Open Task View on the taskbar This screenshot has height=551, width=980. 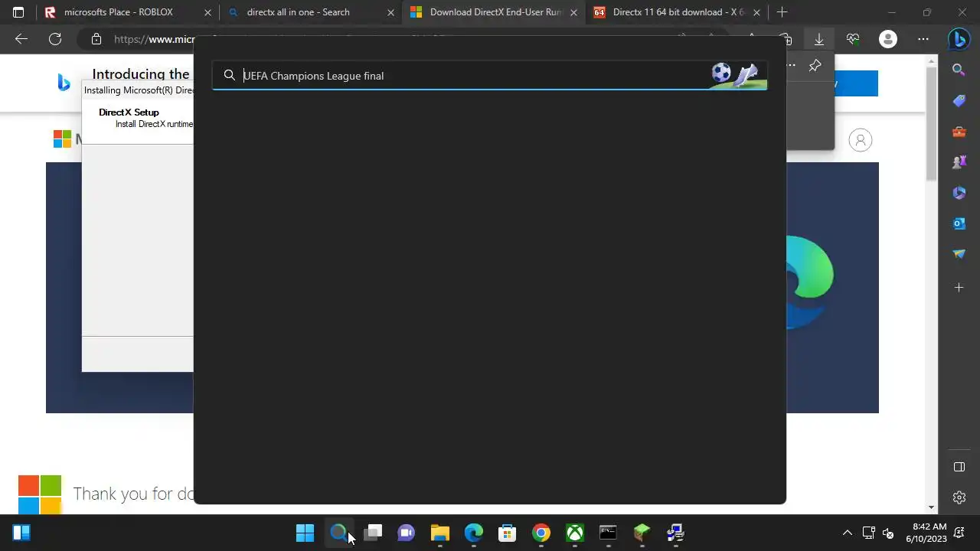(x=372, y=533)
